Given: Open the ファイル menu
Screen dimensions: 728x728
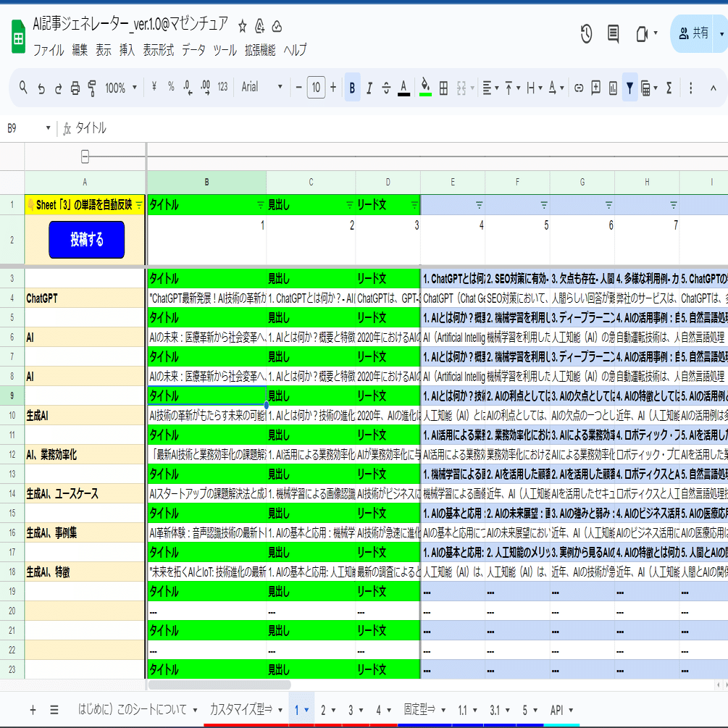Looking at the screenshot, I should [49, 50].
